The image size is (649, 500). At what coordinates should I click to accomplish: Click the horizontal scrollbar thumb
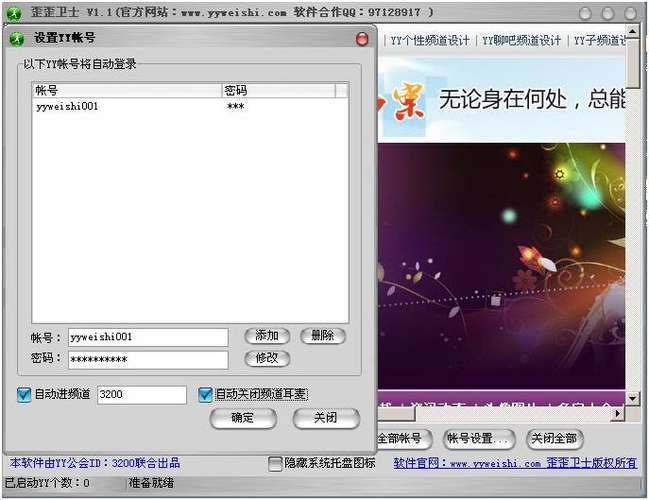coord(396,413)
